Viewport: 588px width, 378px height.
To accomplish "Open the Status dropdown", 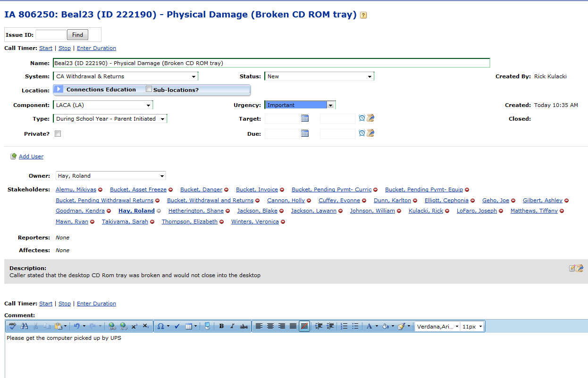I will pos(319,76).
